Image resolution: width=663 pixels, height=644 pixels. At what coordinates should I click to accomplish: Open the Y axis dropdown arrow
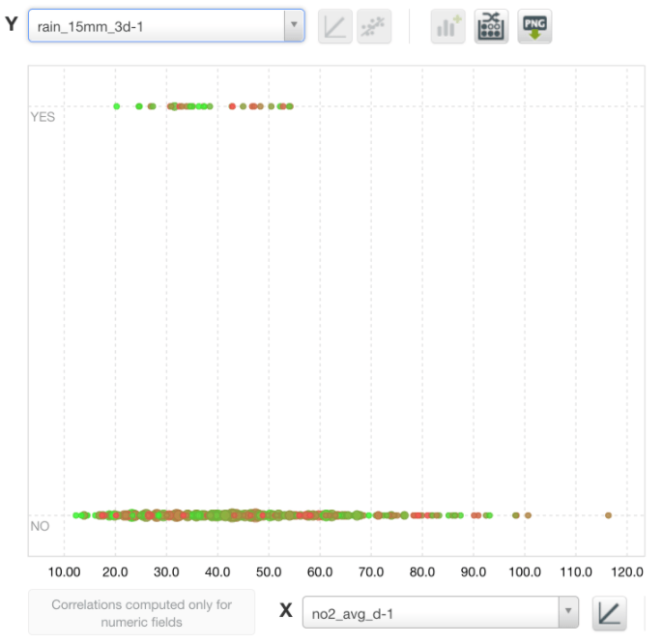click(294, 26)
